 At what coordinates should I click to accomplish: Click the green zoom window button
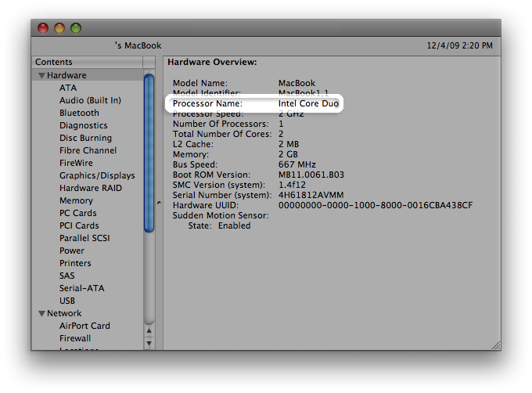point(76,28)
